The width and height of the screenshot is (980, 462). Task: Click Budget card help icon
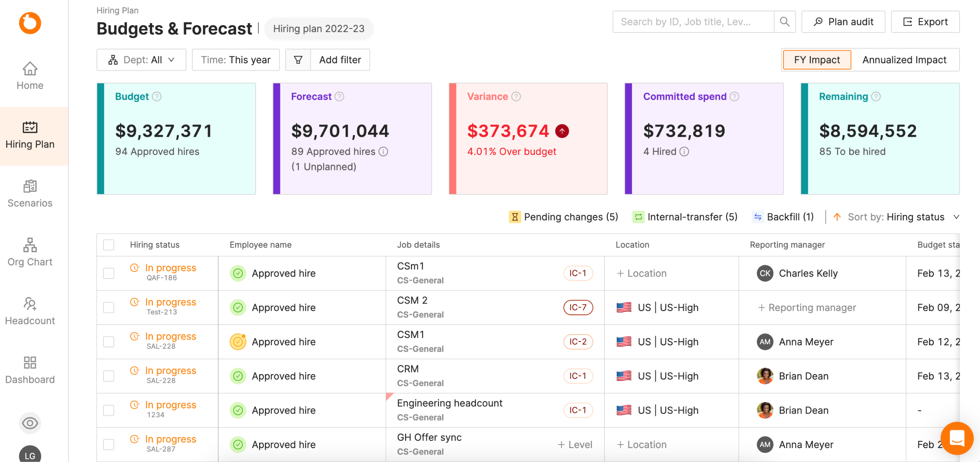pos(157,97)
